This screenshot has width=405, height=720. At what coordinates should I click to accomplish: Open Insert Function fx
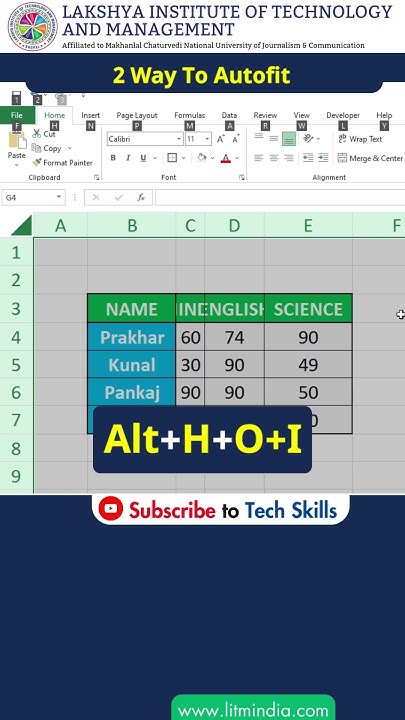point(141,197)
